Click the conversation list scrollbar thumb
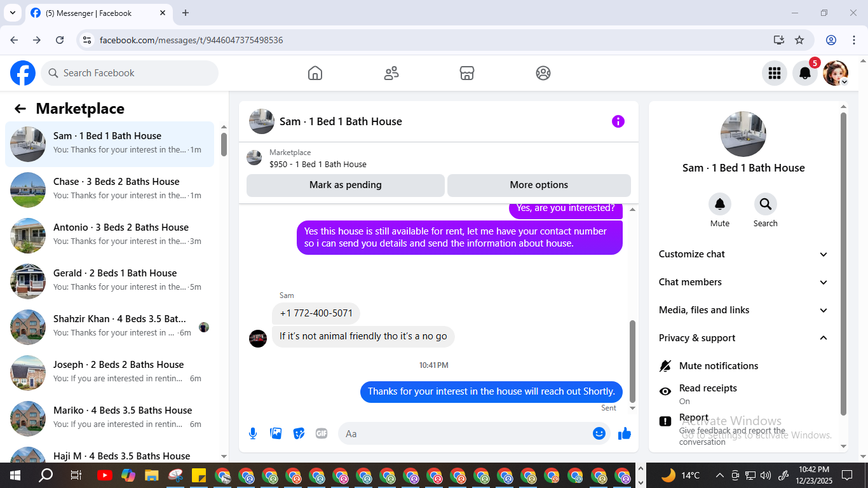 (x=224, y=144)
